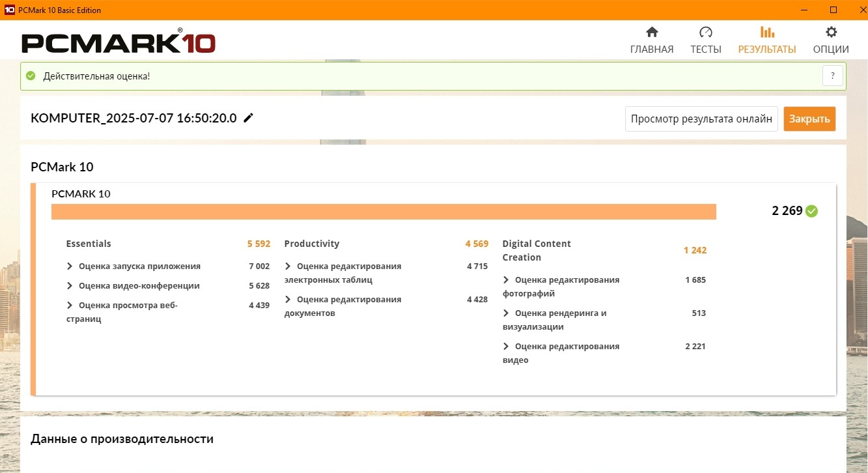Click the Essentials heading
868x473 pixels.
[x=89, y=244]
